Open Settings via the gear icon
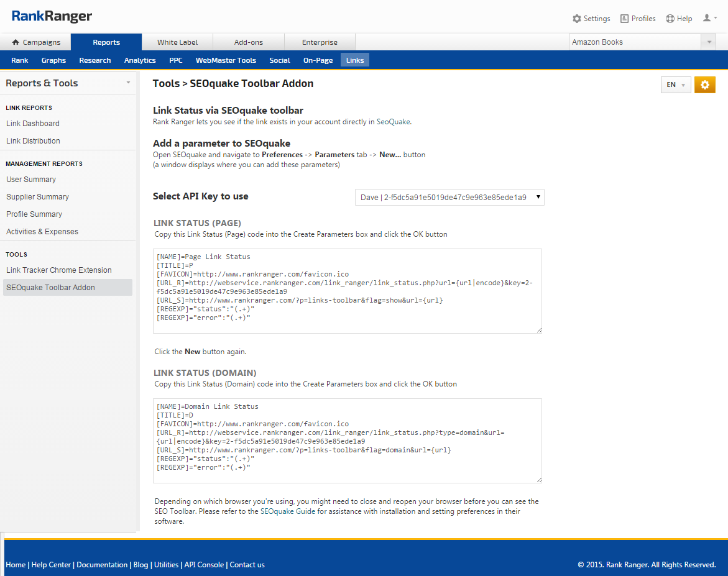728x576 pixels. pyautogui.click(x=591, y=19)
